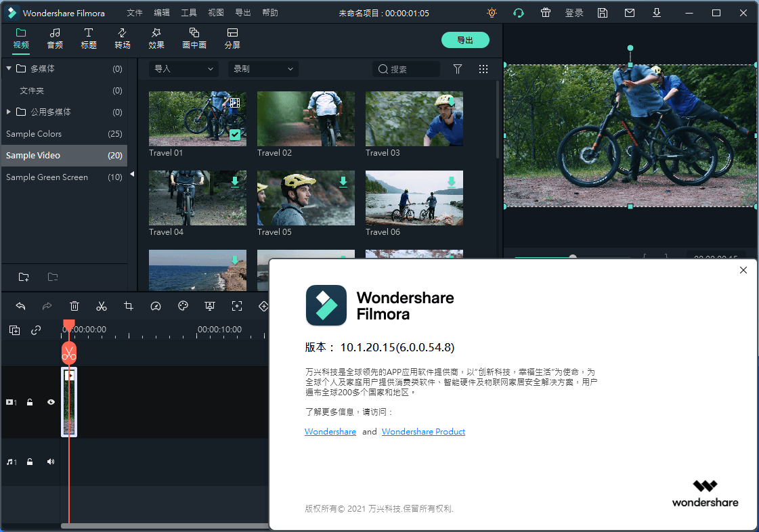Click the keyframe diamond icon

(x=263, y=306)
